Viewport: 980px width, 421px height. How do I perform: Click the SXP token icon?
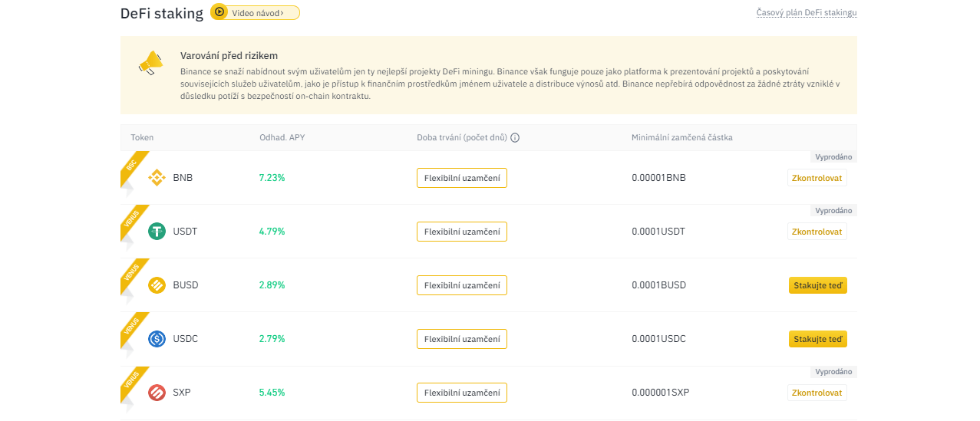(x=157, y=393)
